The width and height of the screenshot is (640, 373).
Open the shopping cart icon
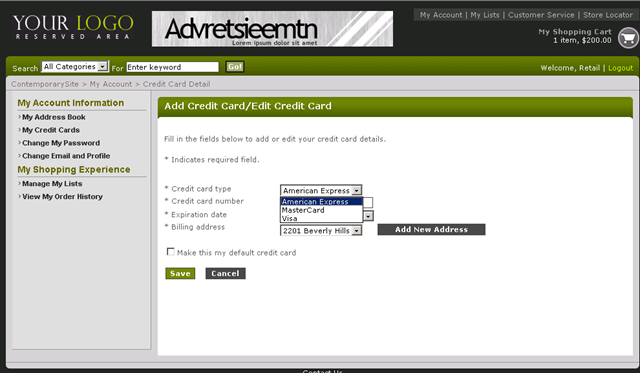coord(629,38)
